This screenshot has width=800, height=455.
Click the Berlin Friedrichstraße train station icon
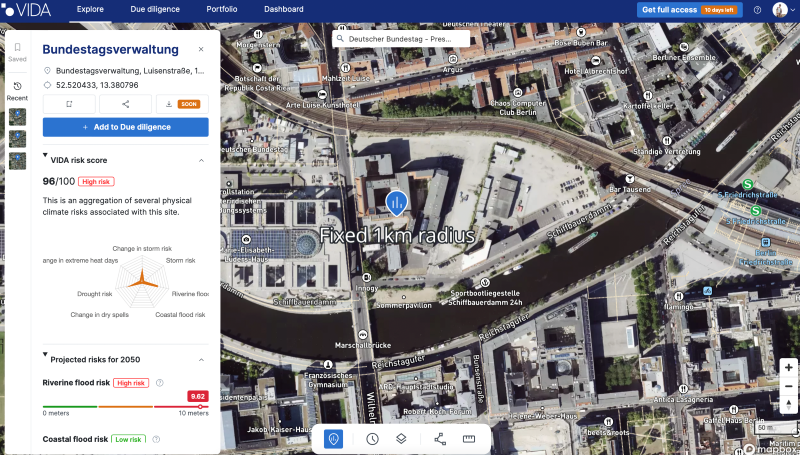pos(766,242)
